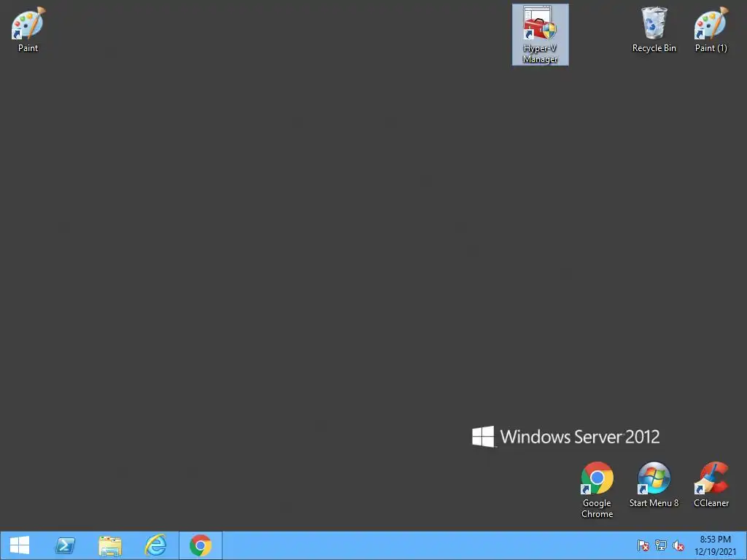
Task: Switch to Chrome in the taskbar
Action: pos(201,545)
